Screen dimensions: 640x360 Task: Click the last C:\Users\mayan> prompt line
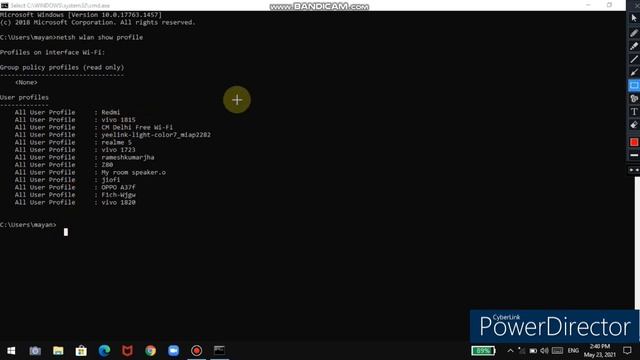point(28,225)
